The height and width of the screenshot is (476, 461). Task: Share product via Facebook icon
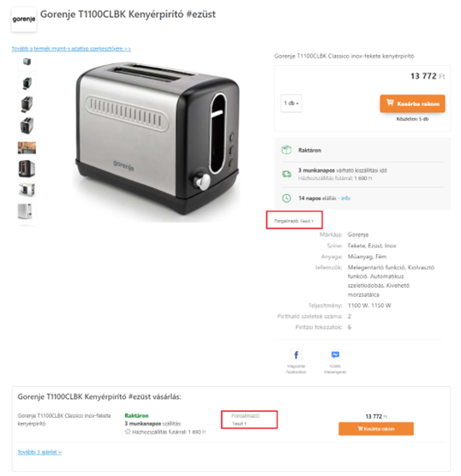[x=296, y=354]
